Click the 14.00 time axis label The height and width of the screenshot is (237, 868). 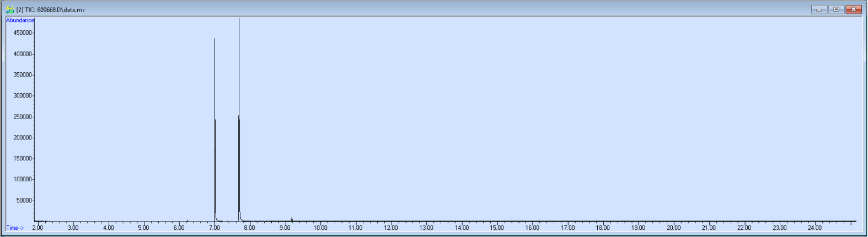(x=462, y=228)
